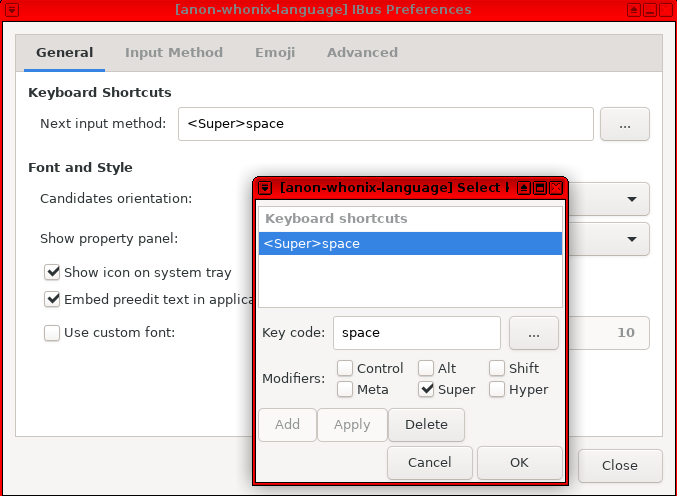The width and height of the screenshot is (677, 496).
Task: Open the Show property panel dropdown
Action: [x=631, y=239]
